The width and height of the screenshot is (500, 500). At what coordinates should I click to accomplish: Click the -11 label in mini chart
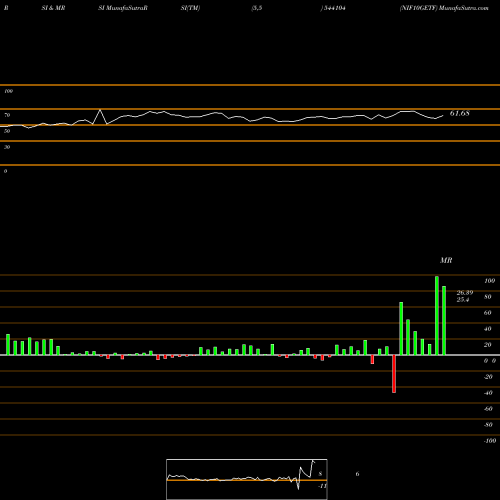click(322, 486)
